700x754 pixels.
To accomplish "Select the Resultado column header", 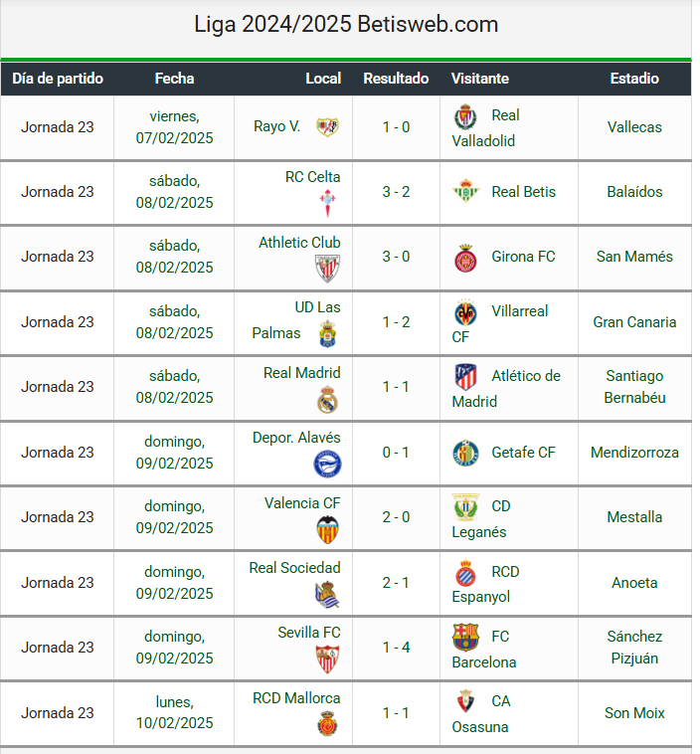I will pyautogui.click(x=396, y=79).
